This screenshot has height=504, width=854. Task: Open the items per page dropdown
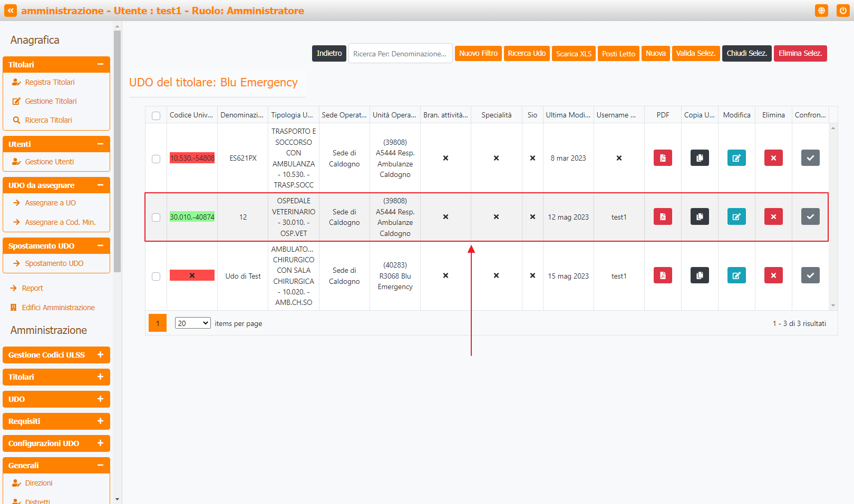click(x=193, y=323)
